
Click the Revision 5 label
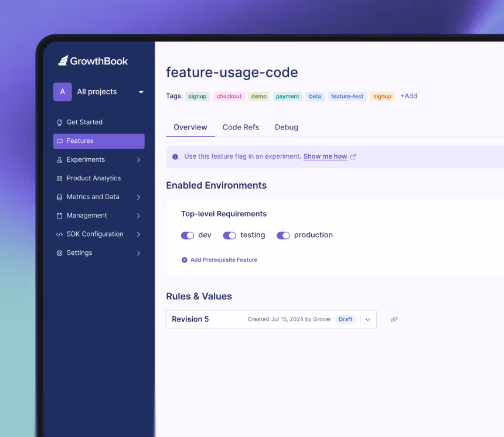point(190,319)
